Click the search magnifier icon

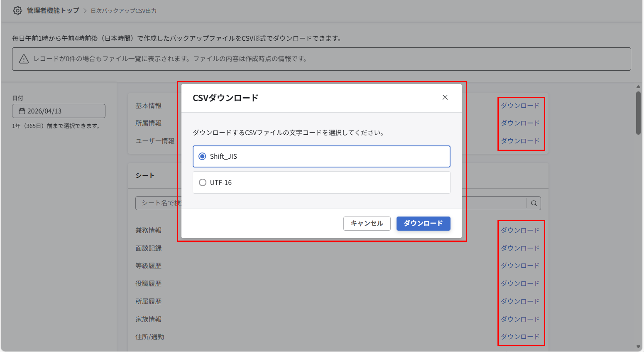(534, 203)
